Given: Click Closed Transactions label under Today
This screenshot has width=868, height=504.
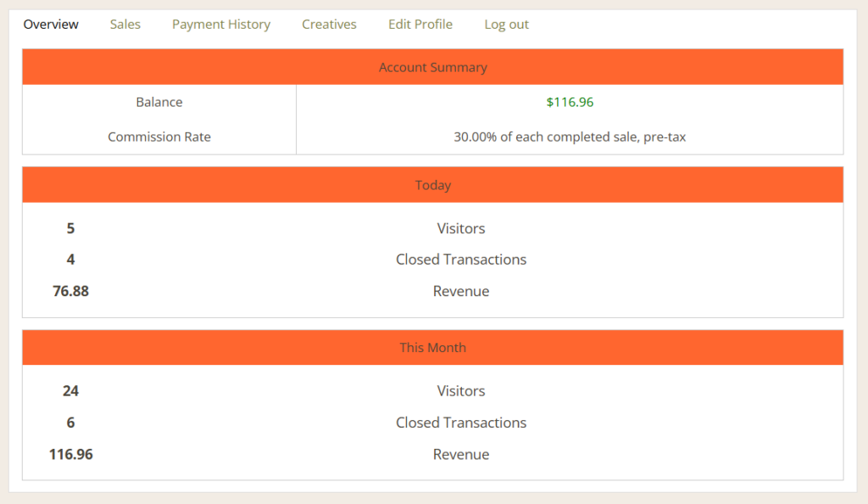Looking at the screenshot, I should tap(461, 260).
